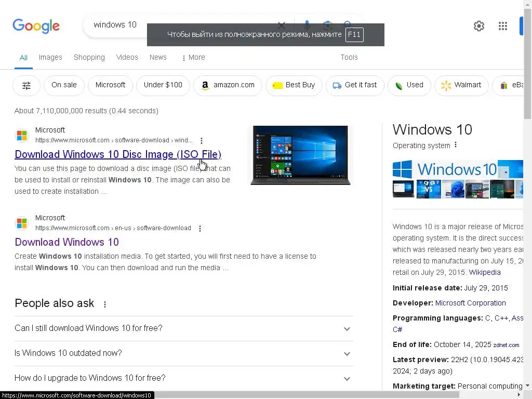Apply the On sale filter chip

(64, 85)
